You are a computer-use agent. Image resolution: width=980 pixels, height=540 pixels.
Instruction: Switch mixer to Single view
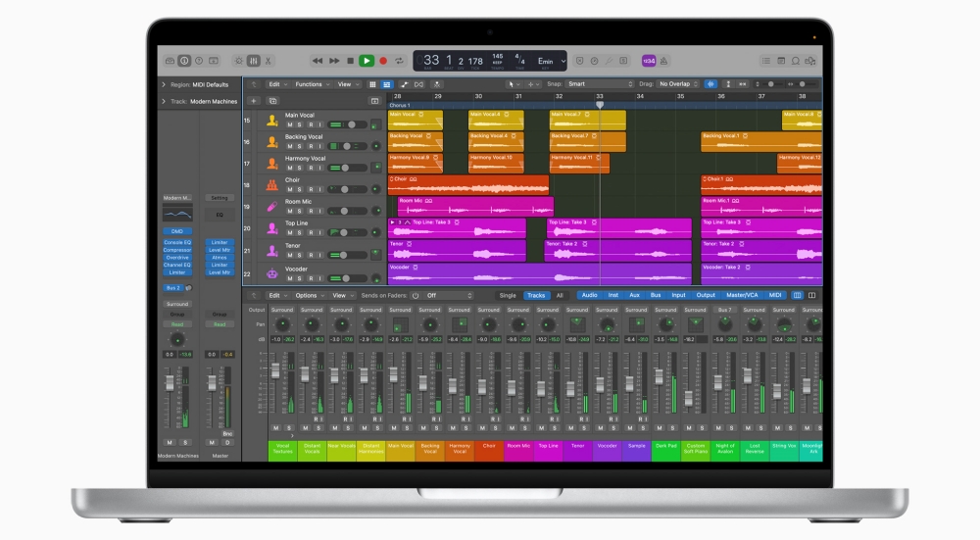[508, 295]
